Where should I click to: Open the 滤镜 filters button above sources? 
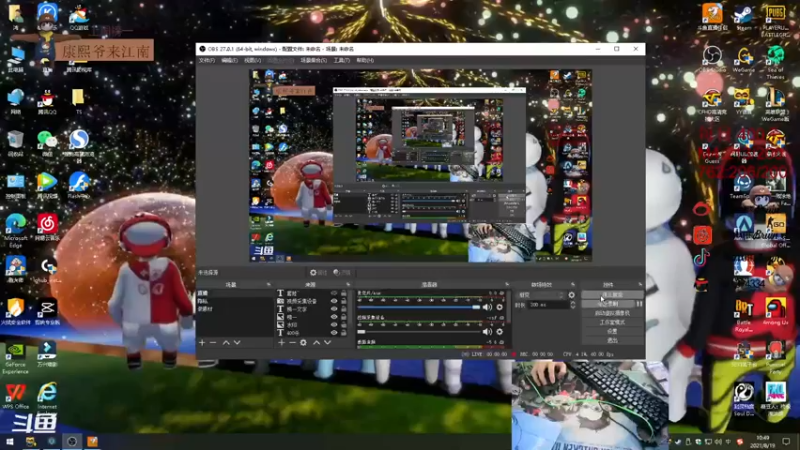point(342,272)
